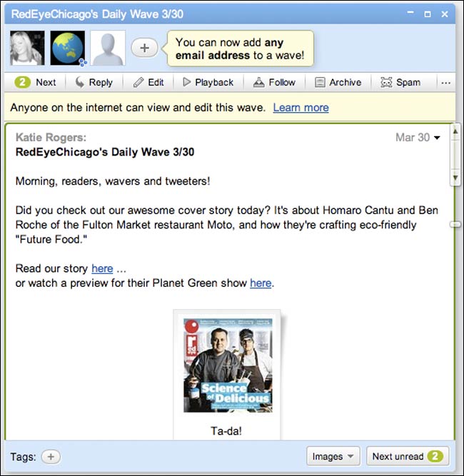Click the scrollbar slider handle
Screen dimensions: 464x476
point(455,224)
